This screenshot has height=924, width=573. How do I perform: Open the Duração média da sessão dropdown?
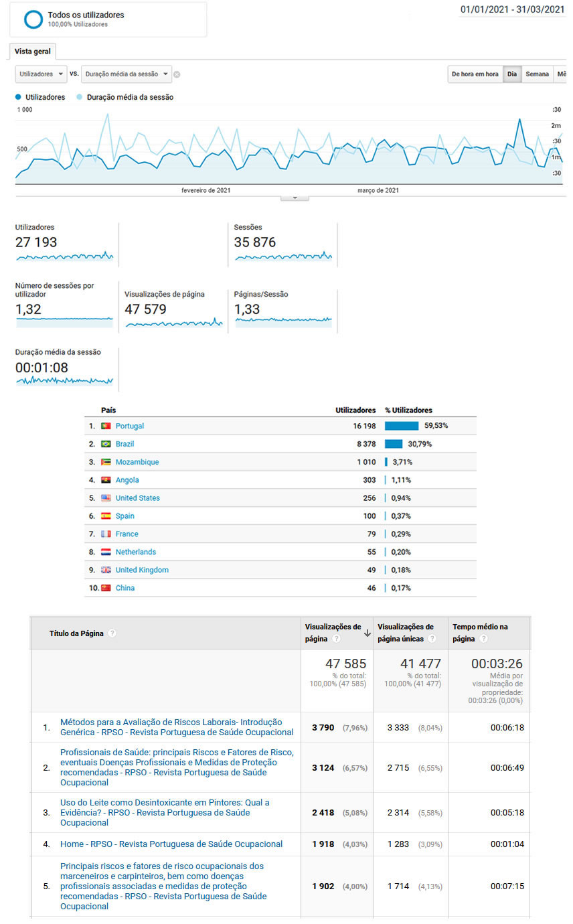[x=126, y=74]
